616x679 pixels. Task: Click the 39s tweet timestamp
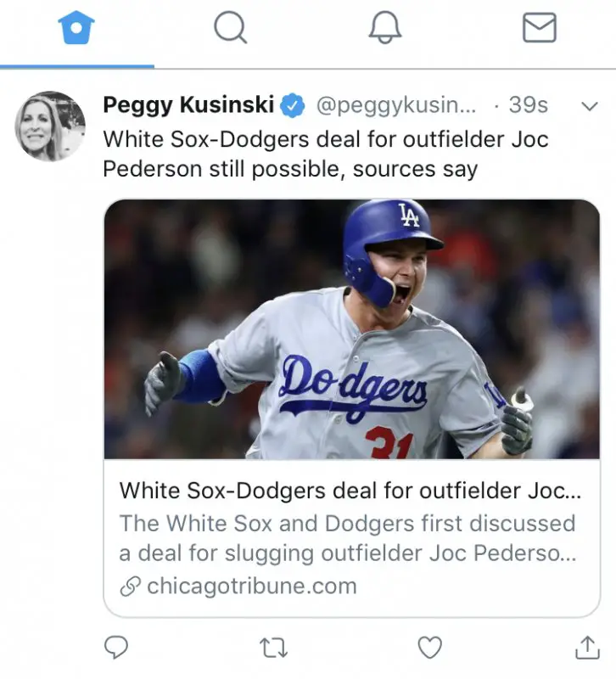click(528, 106)
